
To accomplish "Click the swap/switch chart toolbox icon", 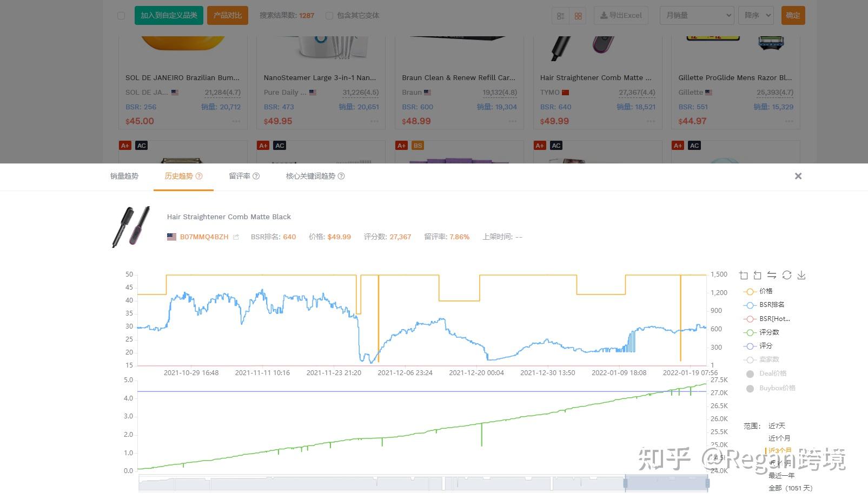I will click(x=772, y=275).
